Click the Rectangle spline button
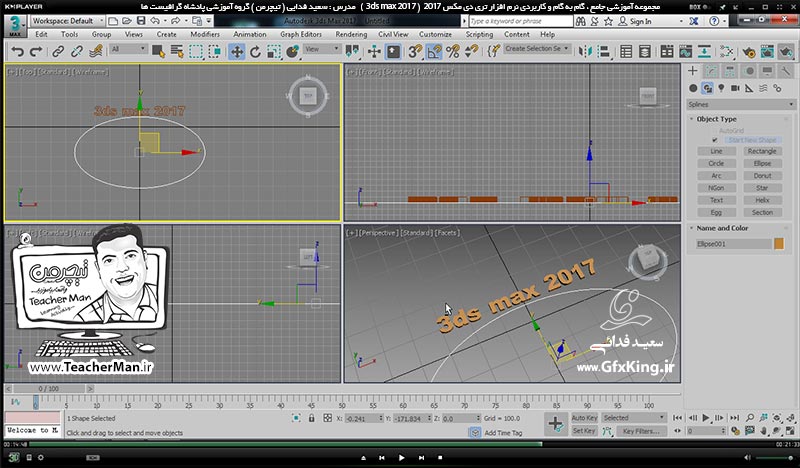This screenshot has width=800, height=468. tap(762, 151)
